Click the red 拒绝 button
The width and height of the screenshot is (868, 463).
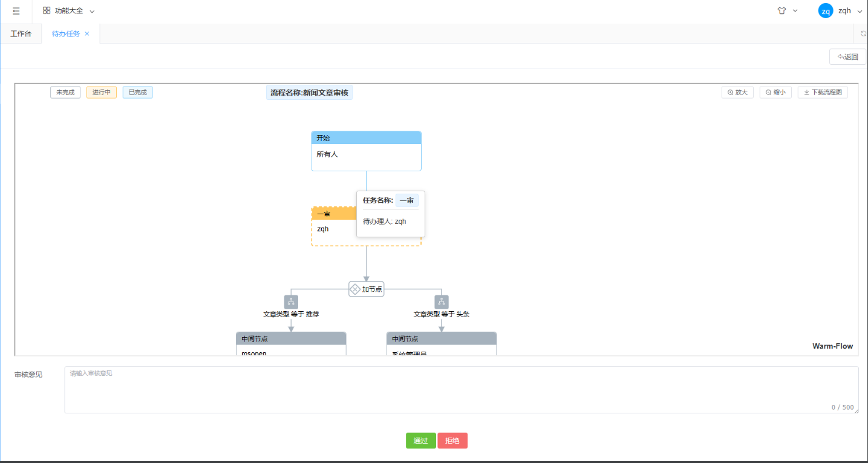(452, 441)
